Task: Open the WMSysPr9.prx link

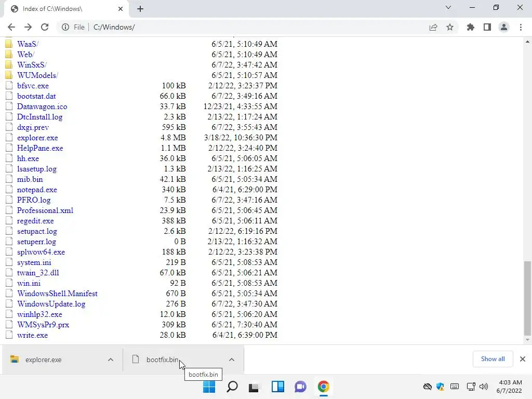Action: click(43, 325)
